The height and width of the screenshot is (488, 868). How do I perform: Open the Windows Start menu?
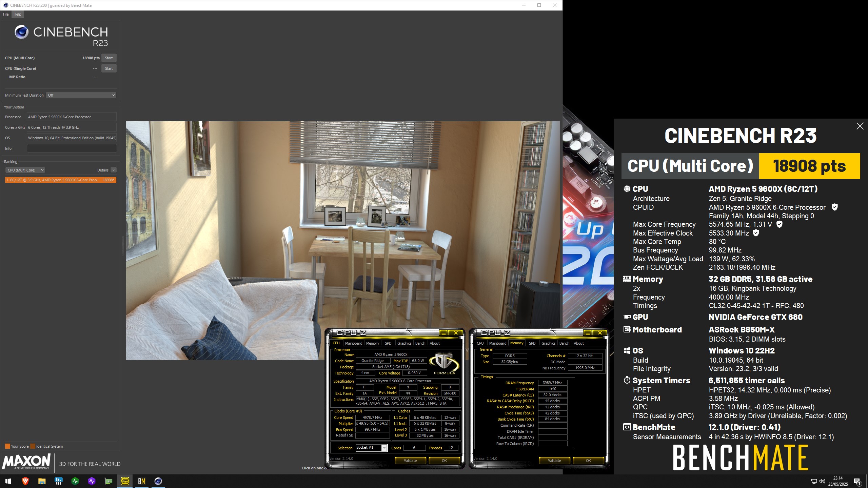coord(8,481)
